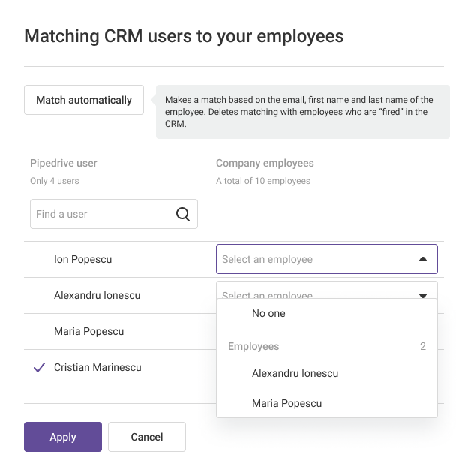474x476 pixels.
Task: Click Cristian Marinescu user row
Action: point(97,367)
